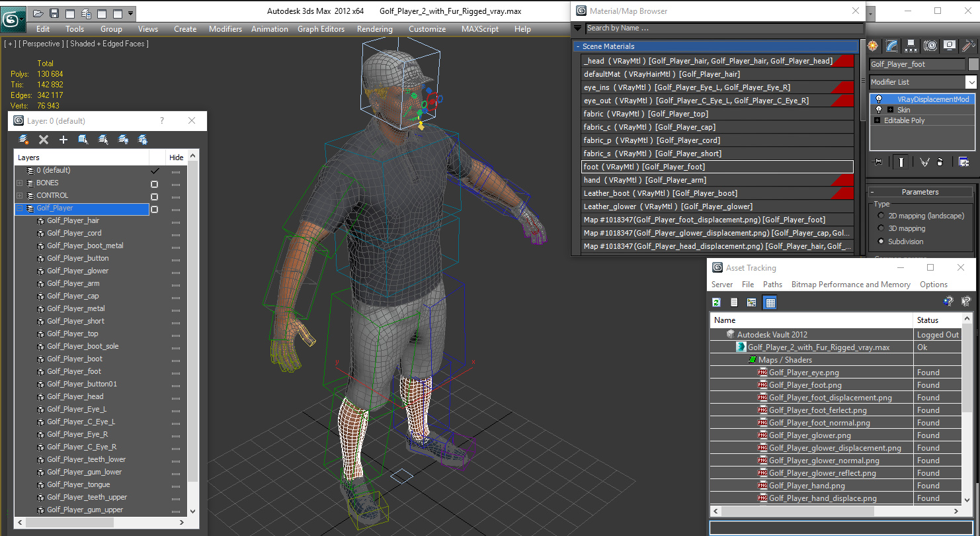
Task: Expand the CONTROL layer
Action: tap(20, 196)
